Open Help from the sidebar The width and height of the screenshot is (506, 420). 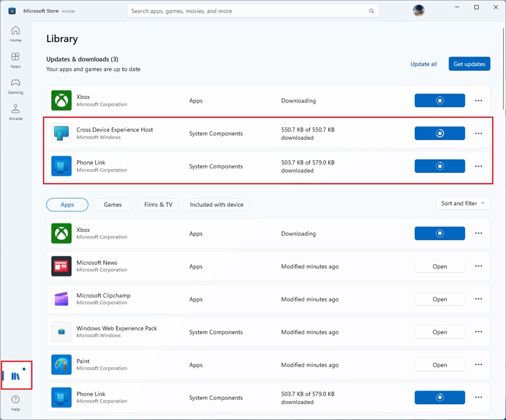pyautogui.click(x=16, y=403)
